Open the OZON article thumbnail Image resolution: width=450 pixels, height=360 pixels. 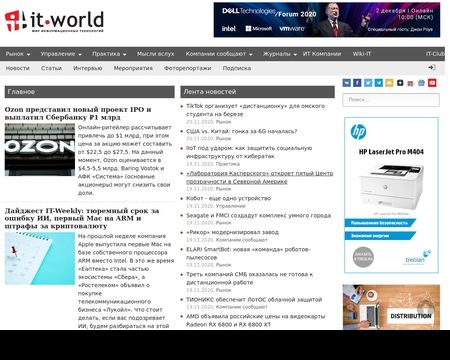click(40, 150)
